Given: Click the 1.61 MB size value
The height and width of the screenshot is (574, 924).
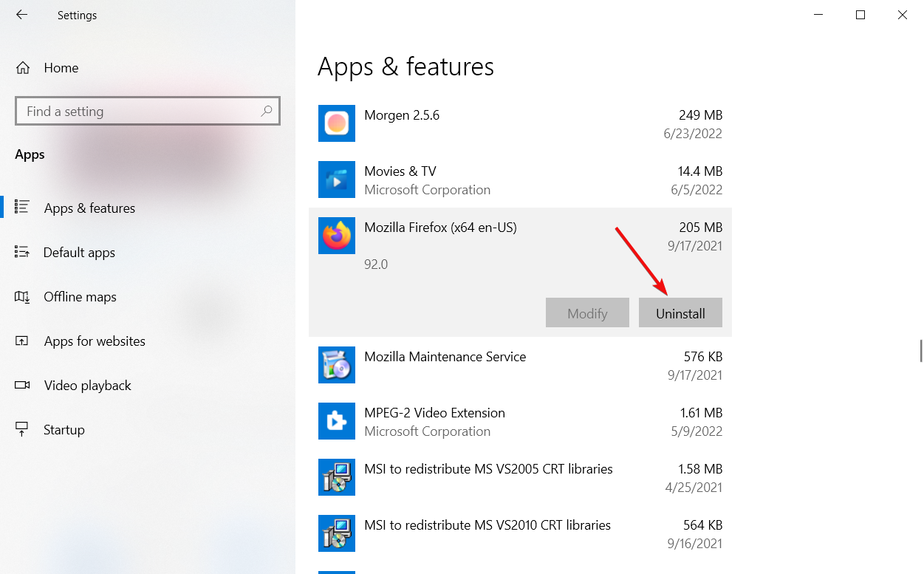Looking at the screenshot, I should (701, 413).
